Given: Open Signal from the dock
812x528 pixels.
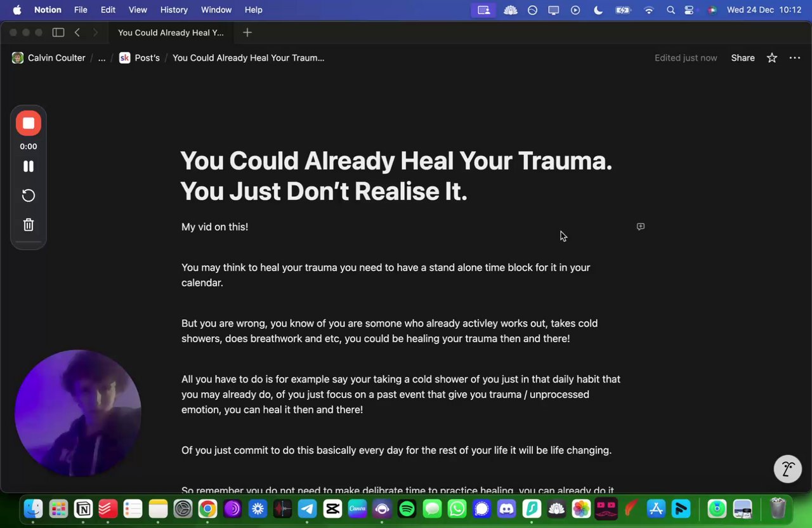Looking at the screenshot, I should point(482,508).
